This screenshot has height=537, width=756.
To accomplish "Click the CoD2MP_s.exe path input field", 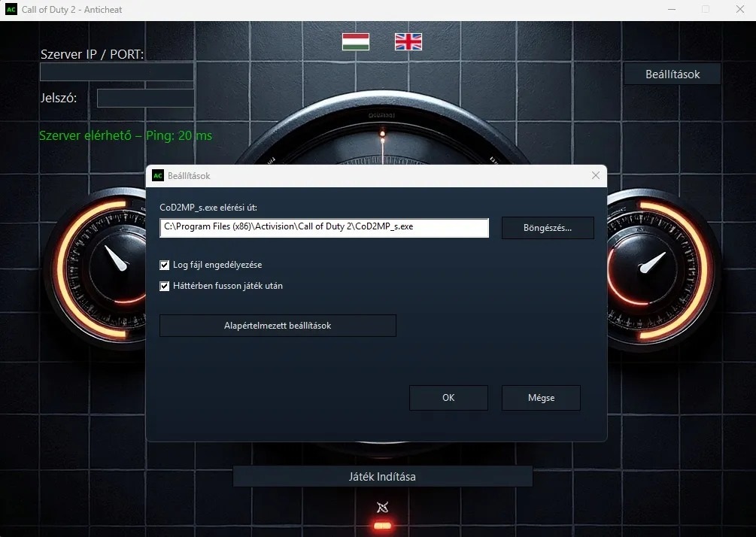I will coord(324,228).
